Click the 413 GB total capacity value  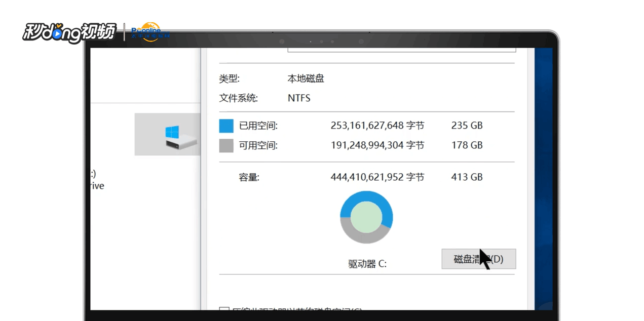466,177
